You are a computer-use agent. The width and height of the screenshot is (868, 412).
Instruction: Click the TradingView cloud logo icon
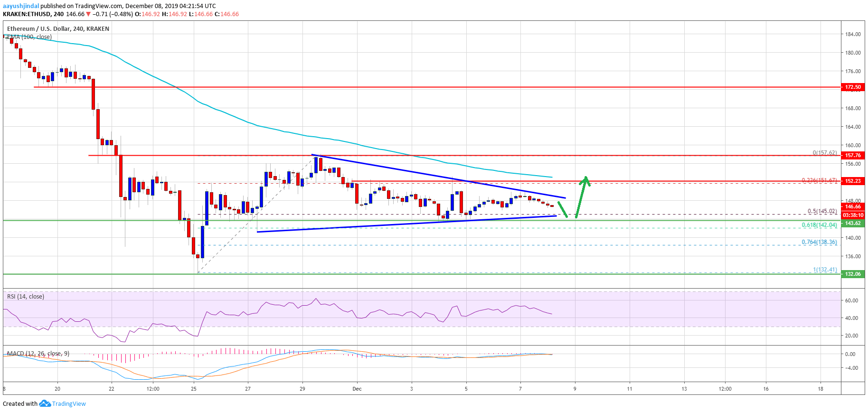pyautogui.click(x=45, y=403)
